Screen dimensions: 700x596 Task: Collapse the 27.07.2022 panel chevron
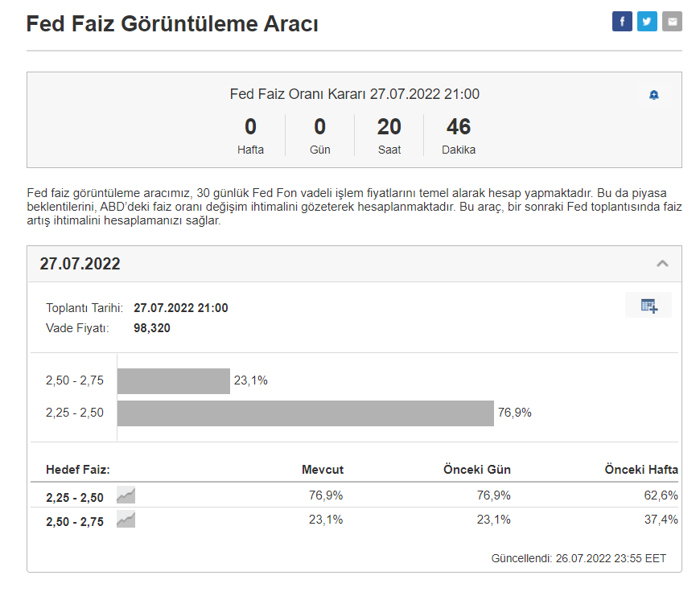point(662,264)
